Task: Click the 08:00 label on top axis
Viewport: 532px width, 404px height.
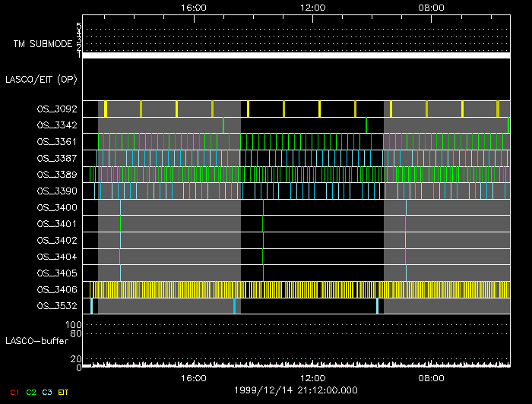Action: [432, 7]
